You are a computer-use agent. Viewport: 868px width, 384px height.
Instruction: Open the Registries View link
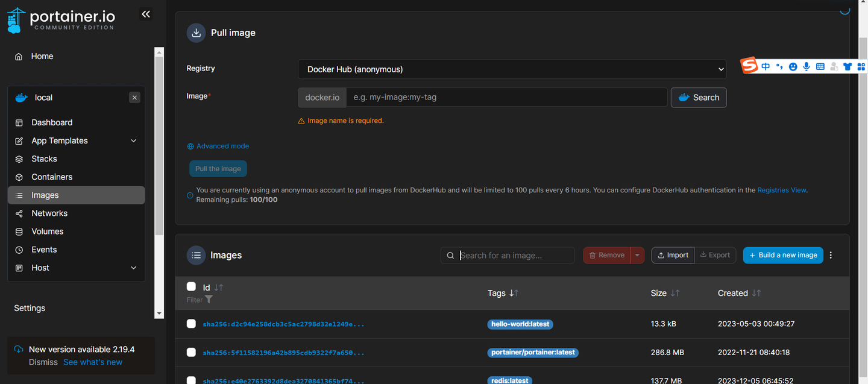click(x=782, y=190)
